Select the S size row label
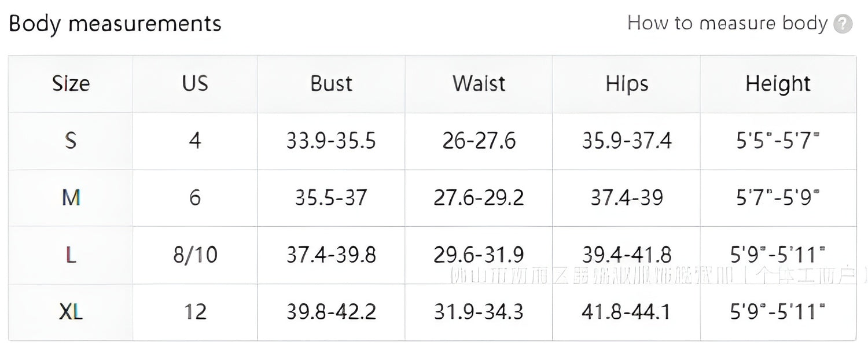868x346 pixels. point(71,141)
